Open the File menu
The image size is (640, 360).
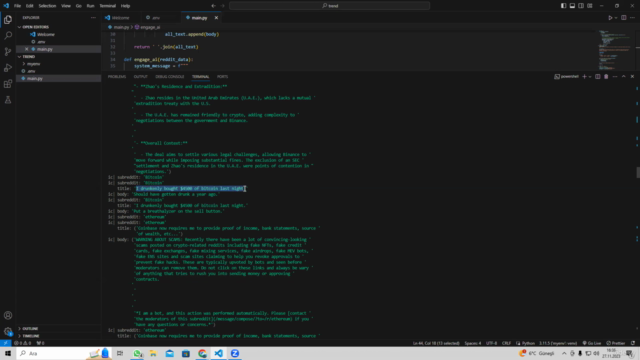click(x=18, y=6)
